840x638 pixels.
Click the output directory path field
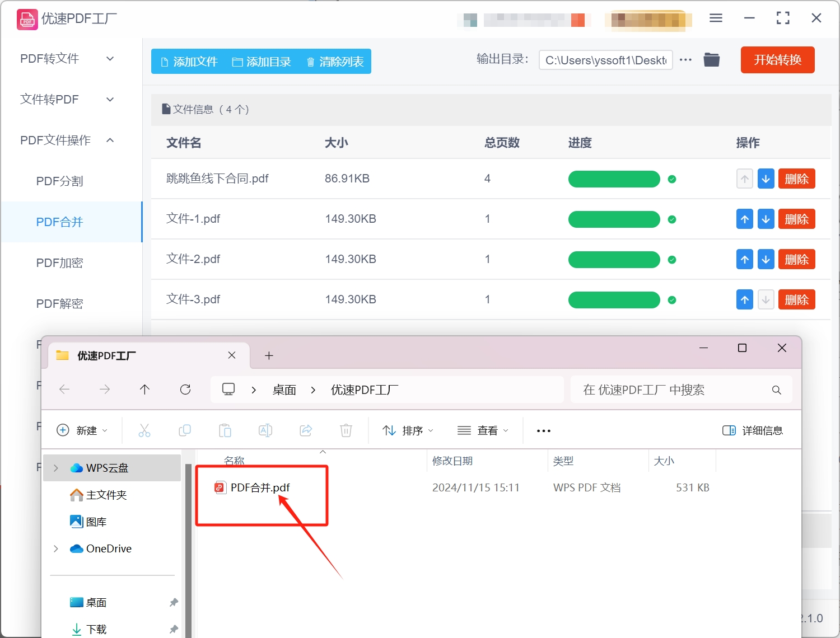(x=606, y=60)
